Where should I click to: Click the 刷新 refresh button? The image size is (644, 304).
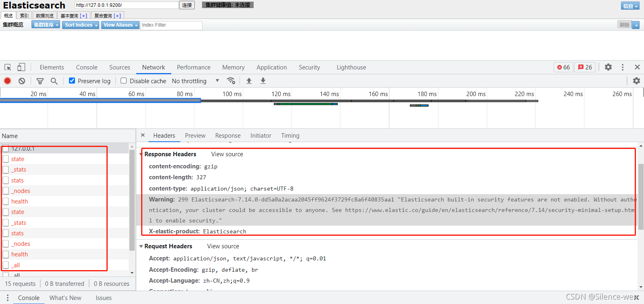click(625, 25)
